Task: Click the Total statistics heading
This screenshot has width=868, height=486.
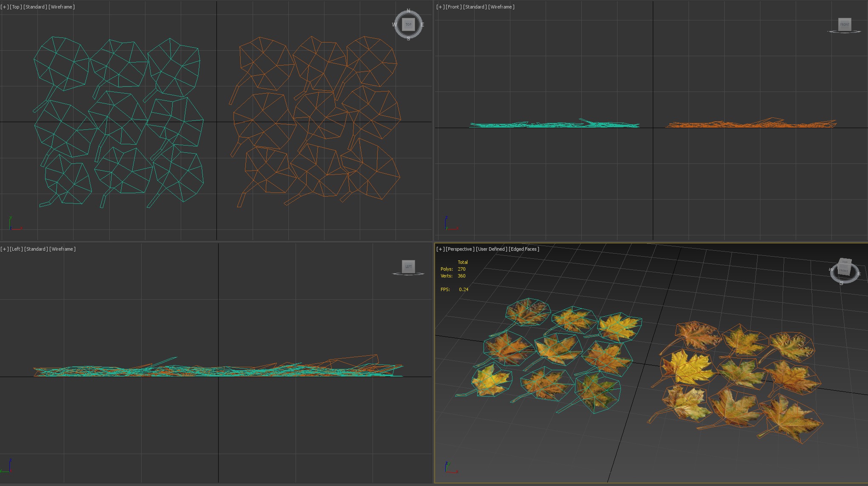Action: tap(463, 262)
